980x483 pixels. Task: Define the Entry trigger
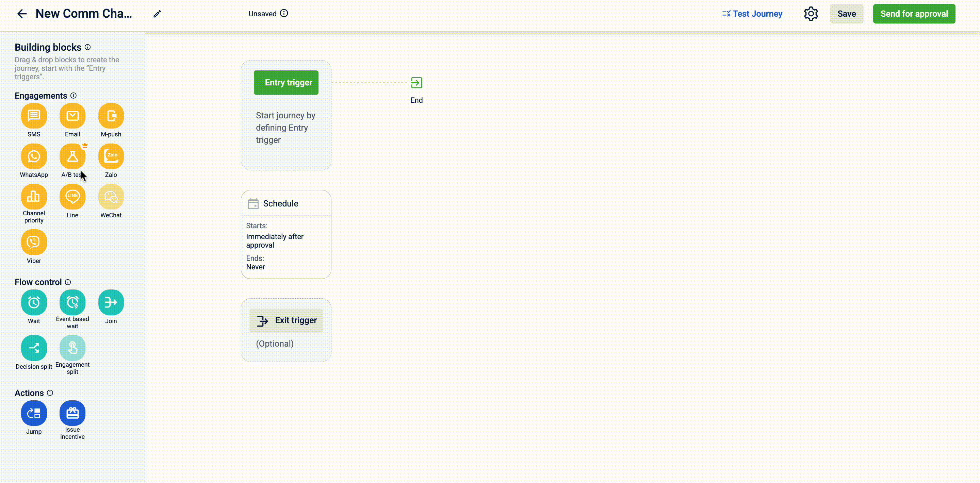[286, 83]
